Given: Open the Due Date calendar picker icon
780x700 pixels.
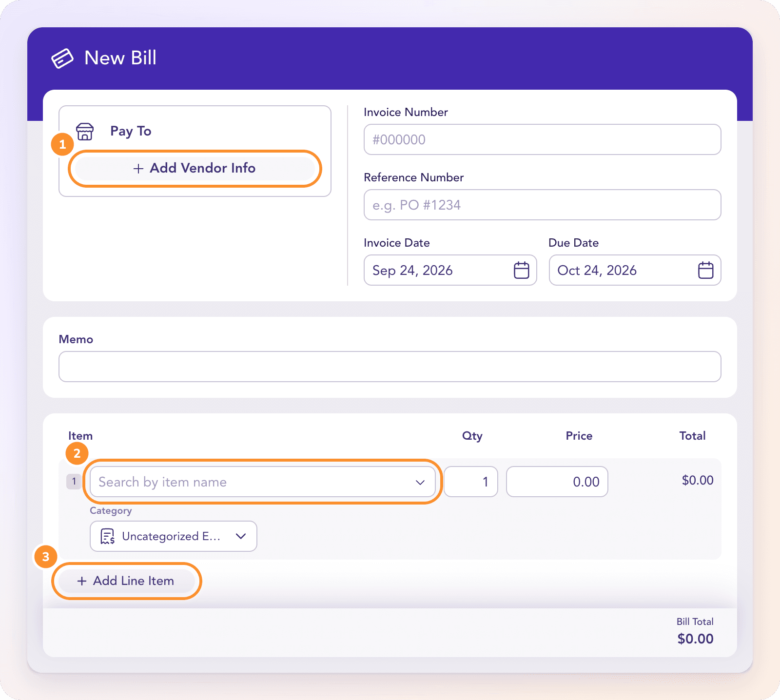Looking at the screenshot, I should [705, 270].
